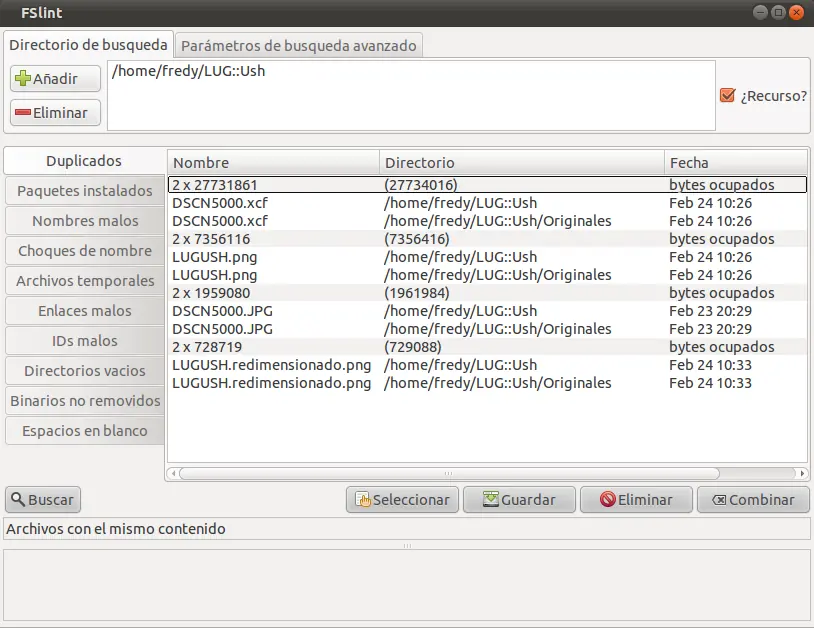Click the (27734016) bytes value

420,185
